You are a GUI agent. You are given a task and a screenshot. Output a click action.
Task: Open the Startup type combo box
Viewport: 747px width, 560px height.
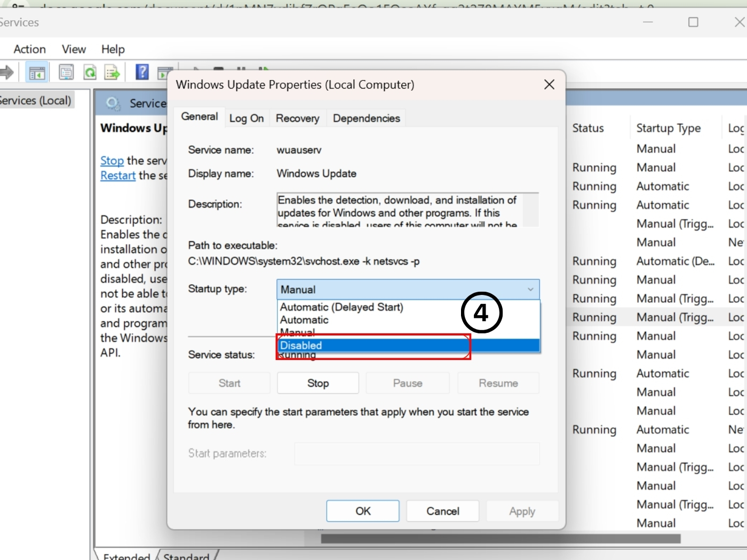pyautogui.click(x=408, y=290)
